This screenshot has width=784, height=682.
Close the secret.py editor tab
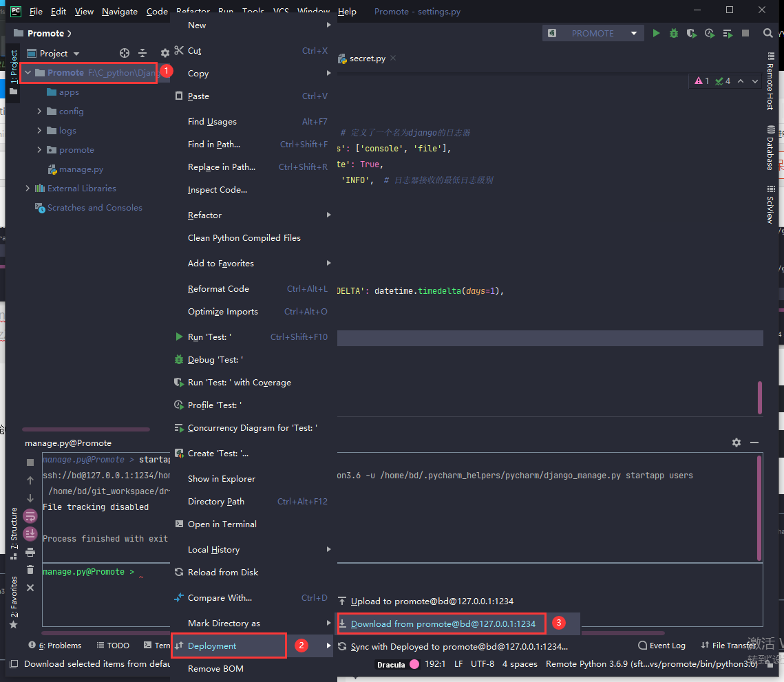393,58
